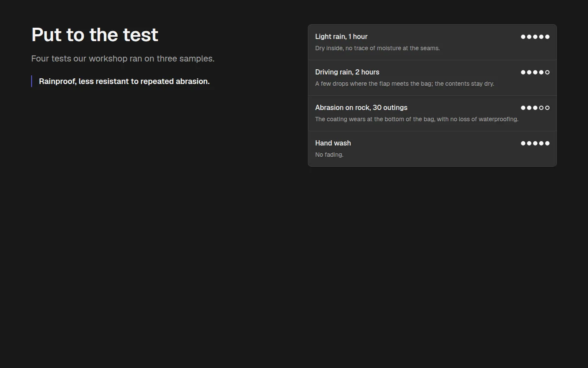Select the 'Driving rain, 2 hours' test title

pyautogui.click(x=347, y=72)
